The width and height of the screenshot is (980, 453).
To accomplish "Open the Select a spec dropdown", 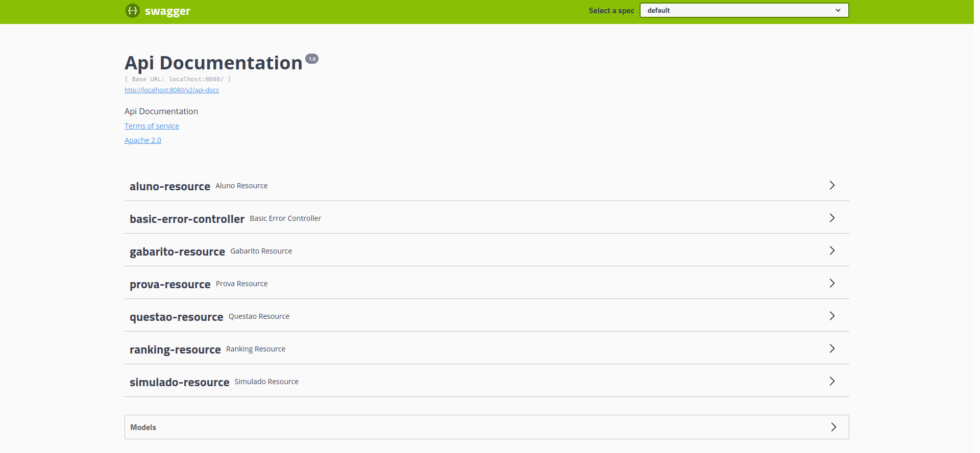I will (x=744, y=10).
